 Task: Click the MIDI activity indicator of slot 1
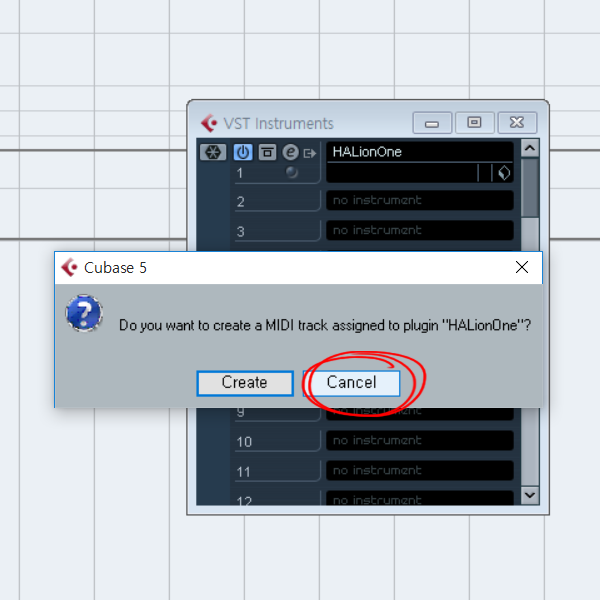(292, 172)
